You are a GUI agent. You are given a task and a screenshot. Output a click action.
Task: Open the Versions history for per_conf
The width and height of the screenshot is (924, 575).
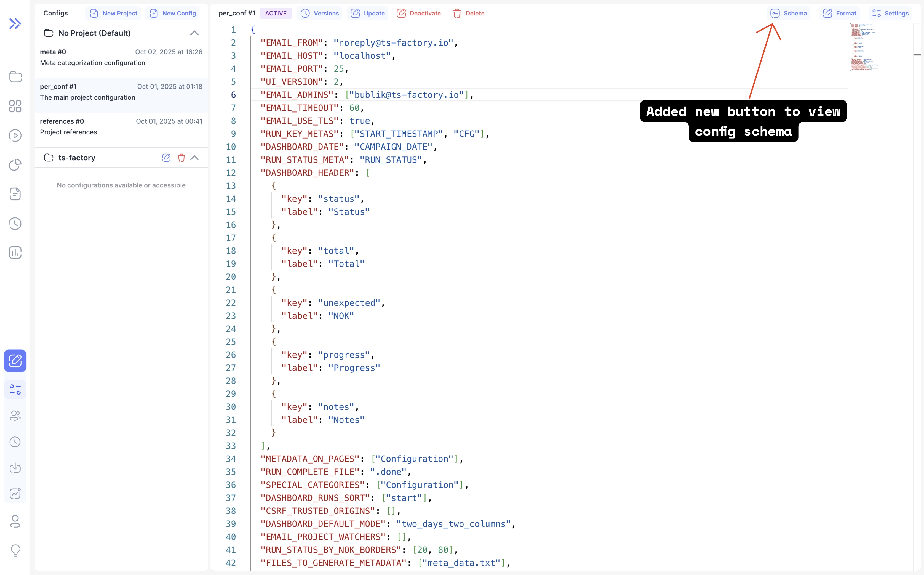point(320,13)
